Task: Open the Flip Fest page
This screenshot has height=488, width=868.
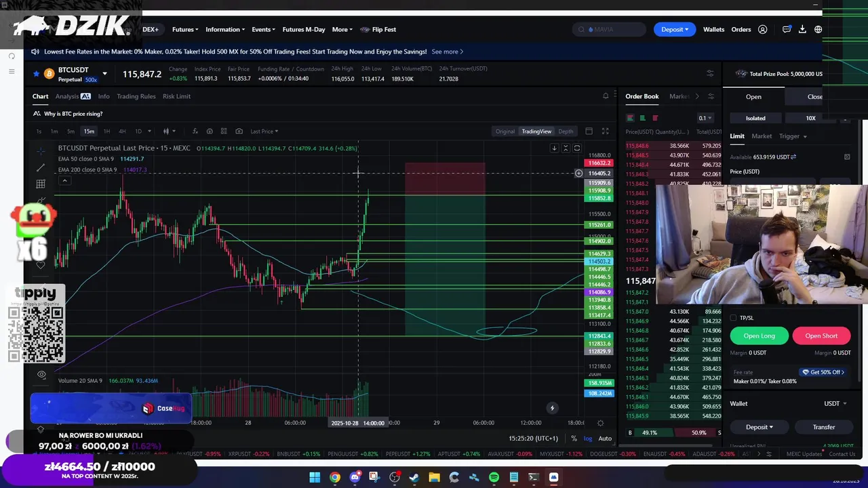Action: 378,29
